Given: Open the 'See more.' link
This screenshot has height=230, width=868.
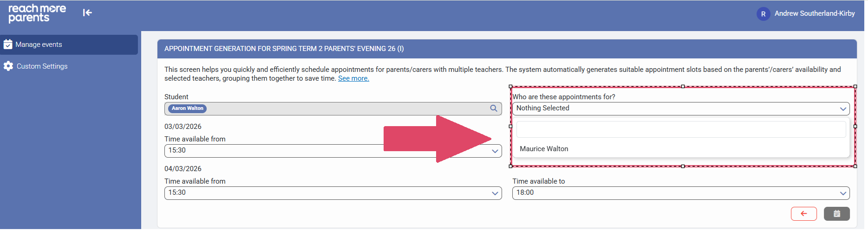Looking at the screenshot, I should (x=353, y=78).
